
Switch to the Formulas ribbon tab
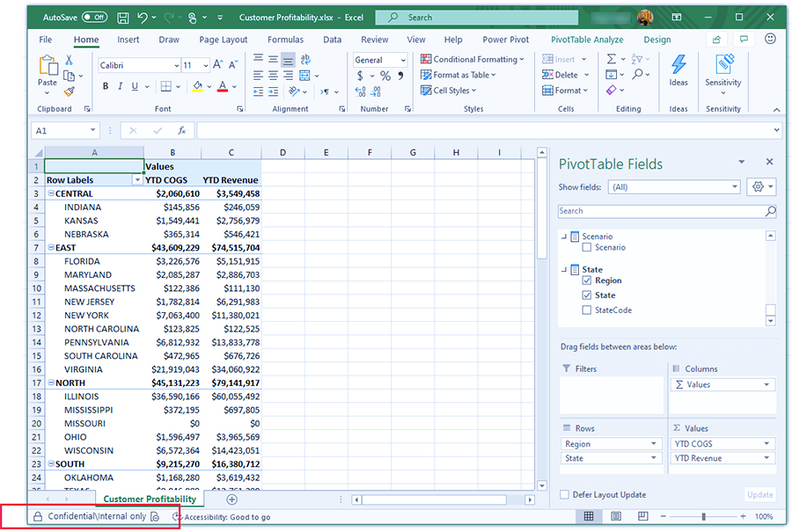coord(285,40)
